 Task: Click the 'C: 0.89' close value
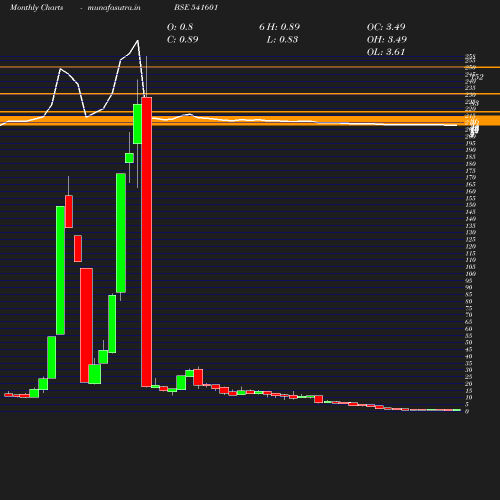tap(182, 39)
